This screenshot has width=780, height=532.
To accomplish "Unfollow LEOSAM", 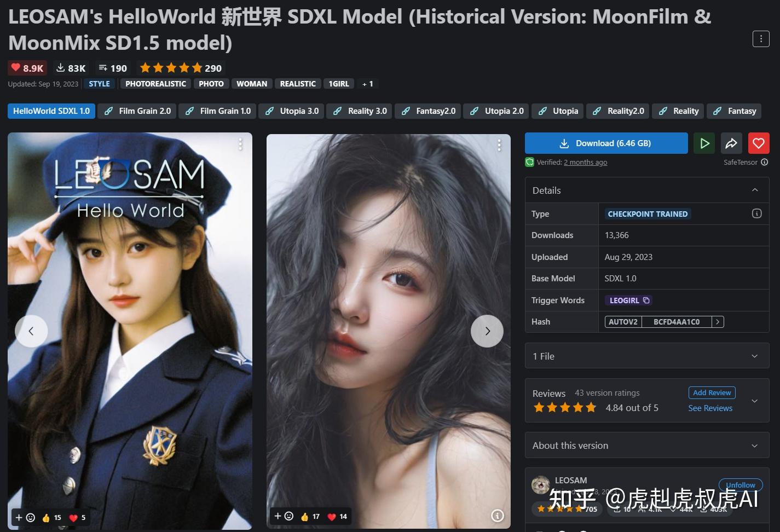I will coord(740,485).
